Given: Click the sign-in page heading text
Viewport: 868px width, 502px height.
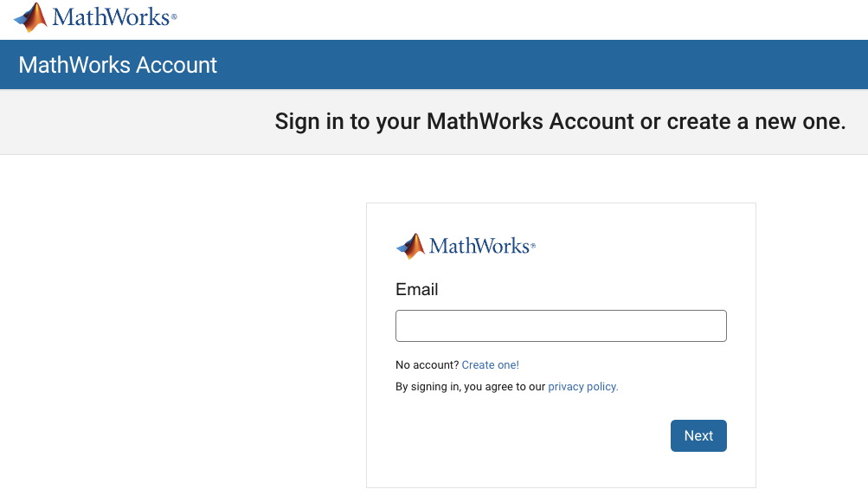Looking at the screenshot, I should (x=560, y=121).
